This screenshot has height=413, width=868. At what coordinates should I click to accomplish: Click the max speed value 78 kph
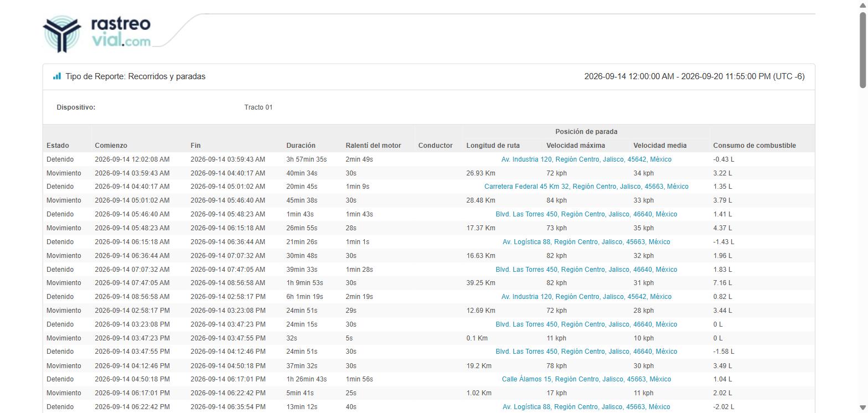point(556,365)
